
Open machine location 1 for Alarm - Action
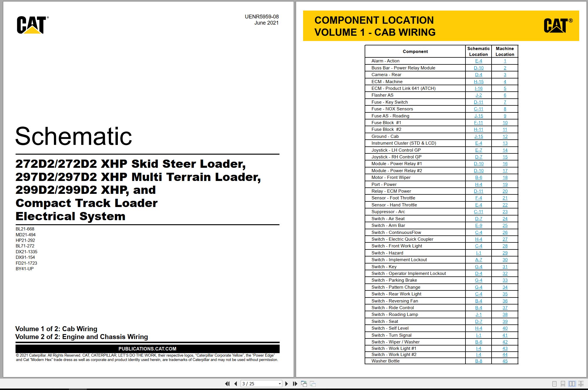click(x=505, y=61)
